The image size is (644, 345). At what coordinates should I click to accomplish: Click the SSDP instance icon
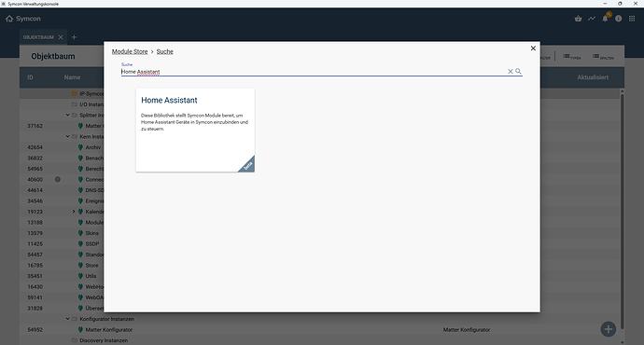pos(80,243)
